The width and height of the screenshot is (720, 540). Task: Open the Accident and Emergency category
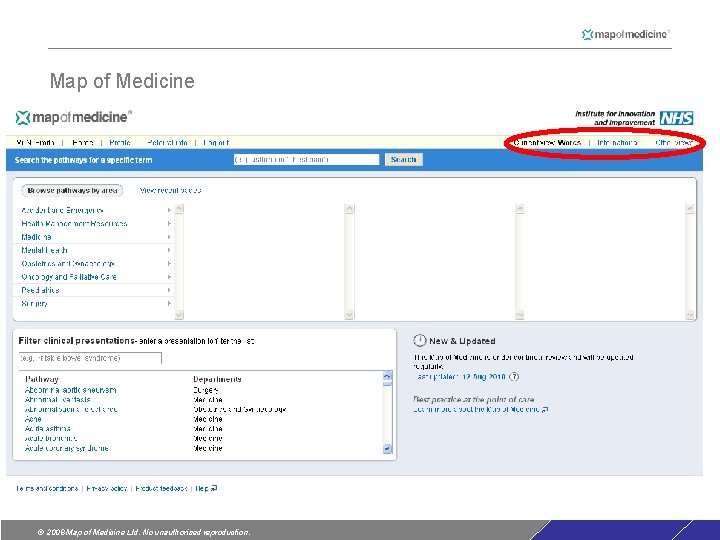click(62, 210)
